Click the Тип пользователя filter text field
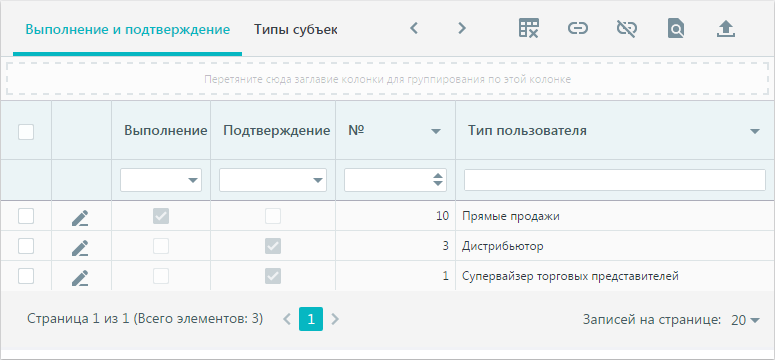This screenshot has height=360, width=775. [x=615, y=180]
